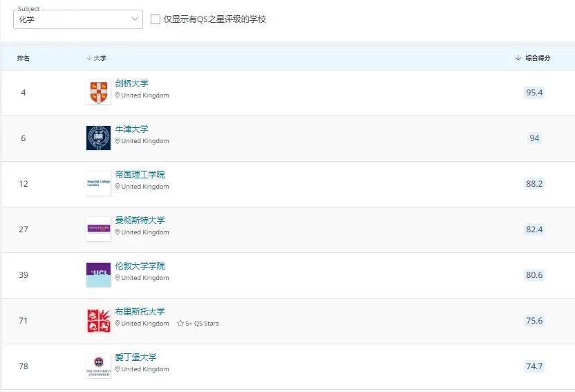Click the location pin beside 牛津大学's United Kingdom
Viewport: 575px width, 392px height.
click(117, 141)
